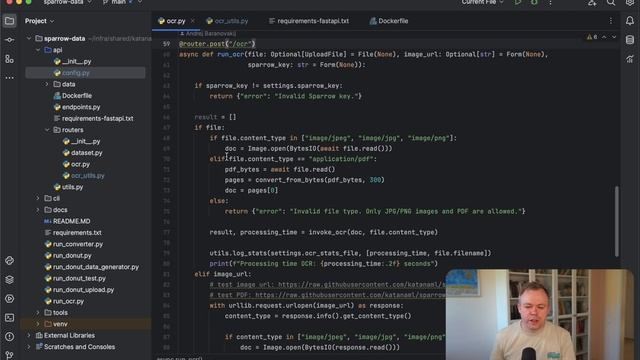Close the ocr.py editor tab
640x360 pixels.
(x=193, y=21)
